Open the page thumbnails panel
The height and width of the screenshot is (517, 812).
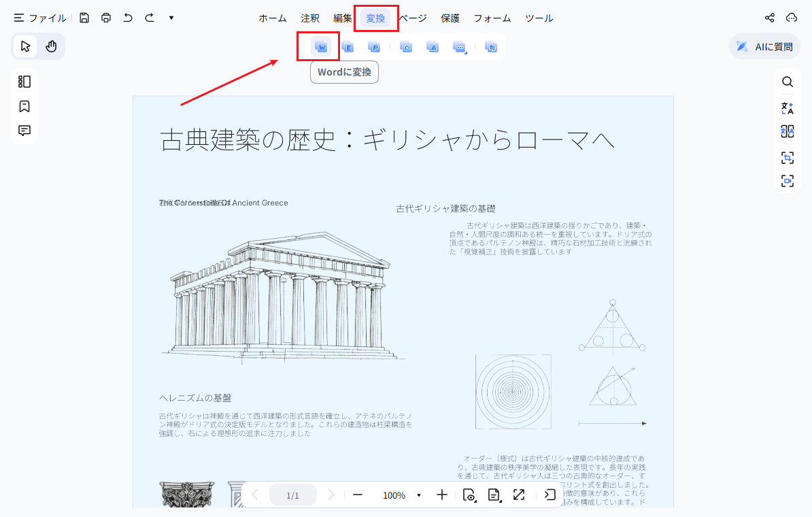point(24,82)
